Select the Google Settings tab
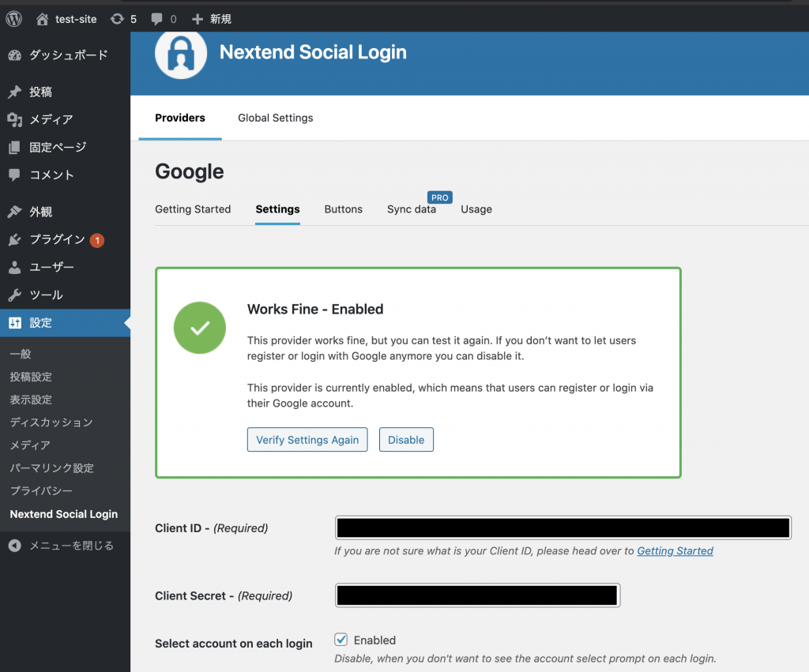809x672 pixels. (277, 209)
